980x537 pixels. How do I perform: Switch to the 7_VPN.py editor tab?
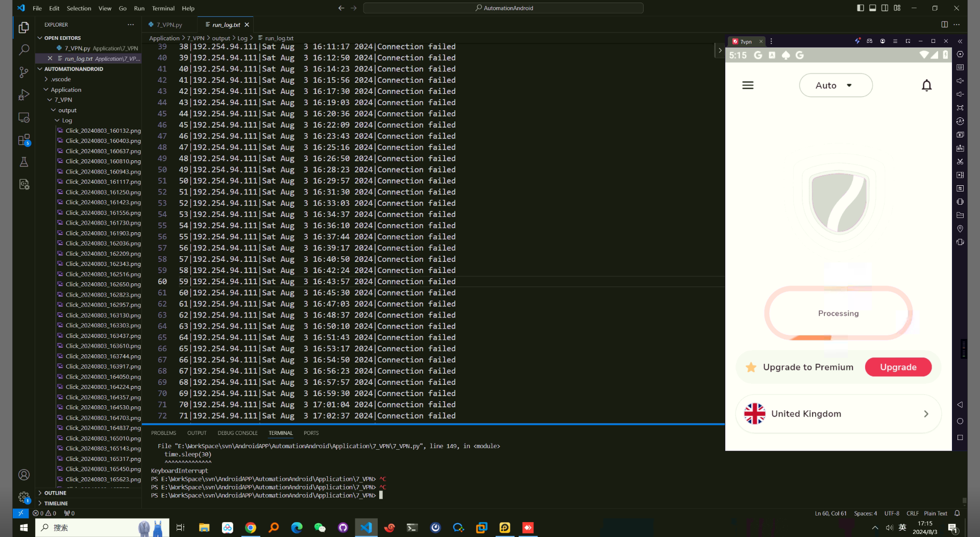point(169,25)
